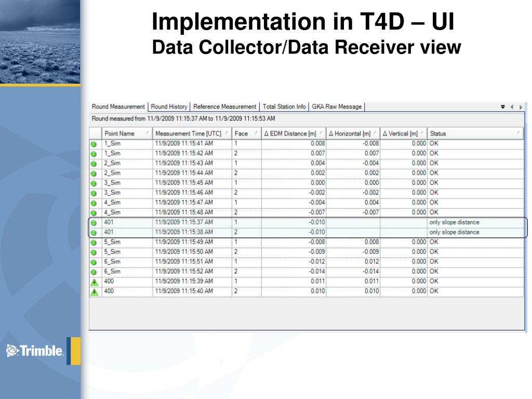Screen dimensions: 532x399
Task: Click 'only slope distance' status for 11:15:37
Action: pos(454,222)
